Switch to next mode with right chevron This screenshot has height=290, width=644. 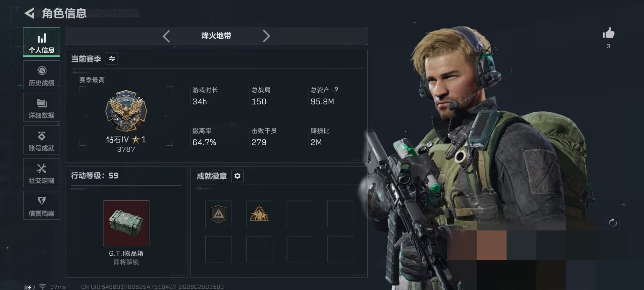tap(266, 36)
